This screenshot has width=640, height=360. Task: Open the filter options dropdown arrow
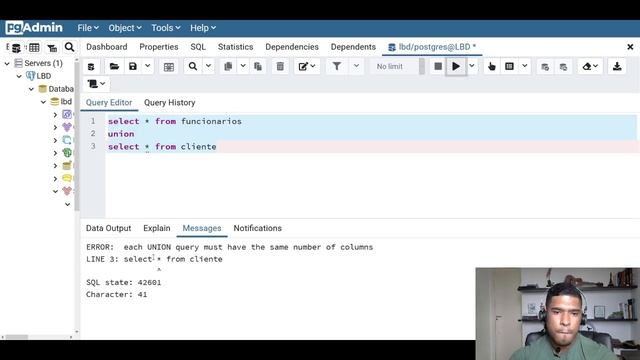pyautogui.click(x=356, y=67)
